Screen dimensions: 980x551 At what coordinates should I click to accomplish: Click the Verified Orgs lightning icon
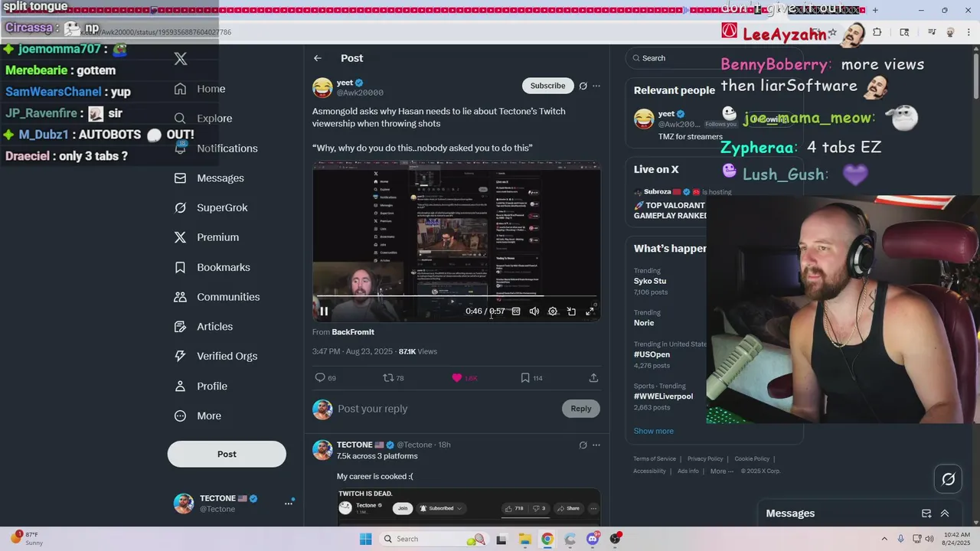coord(180,356)
